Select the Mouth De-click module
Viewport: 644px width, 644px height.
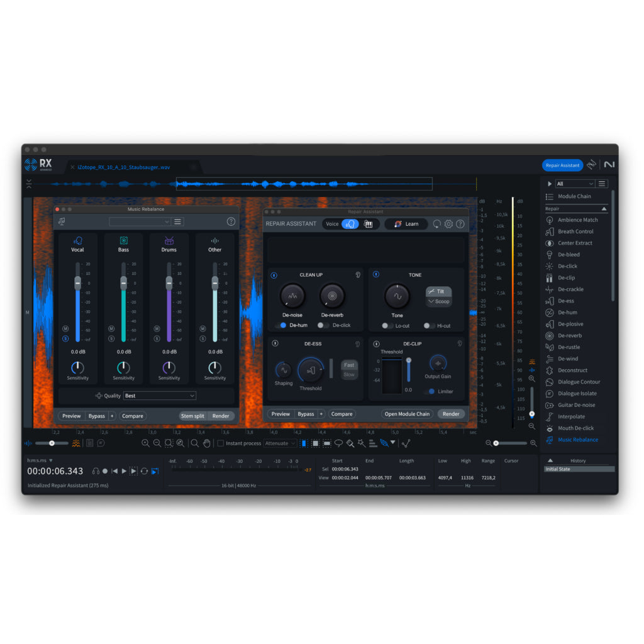coord(574,428)
